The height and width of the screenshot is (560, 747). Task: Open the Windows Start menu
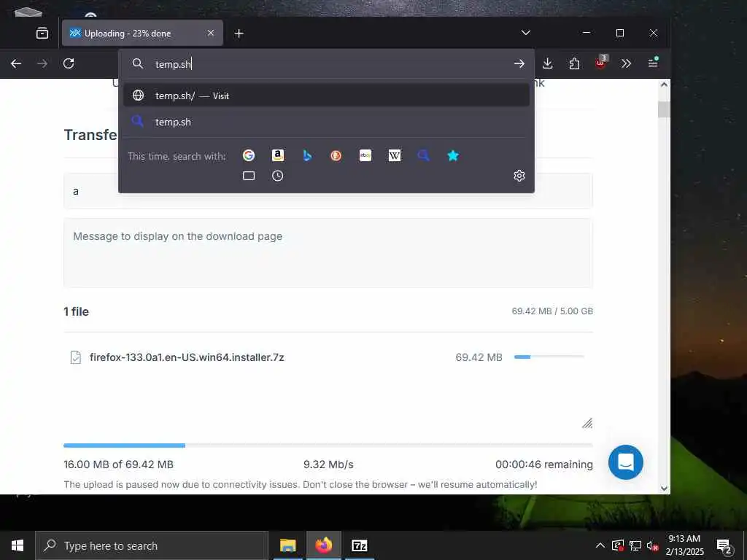pos(18,545)
